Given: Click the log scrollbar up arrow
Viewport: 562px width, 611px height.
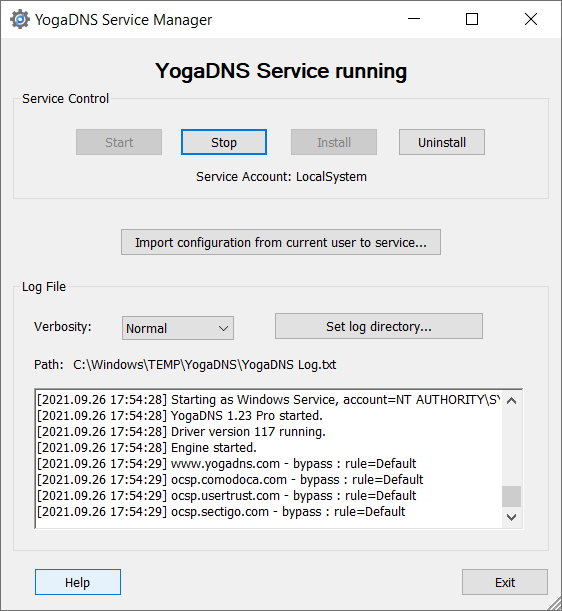Looking at the screenshot, I should pos(511,401).
